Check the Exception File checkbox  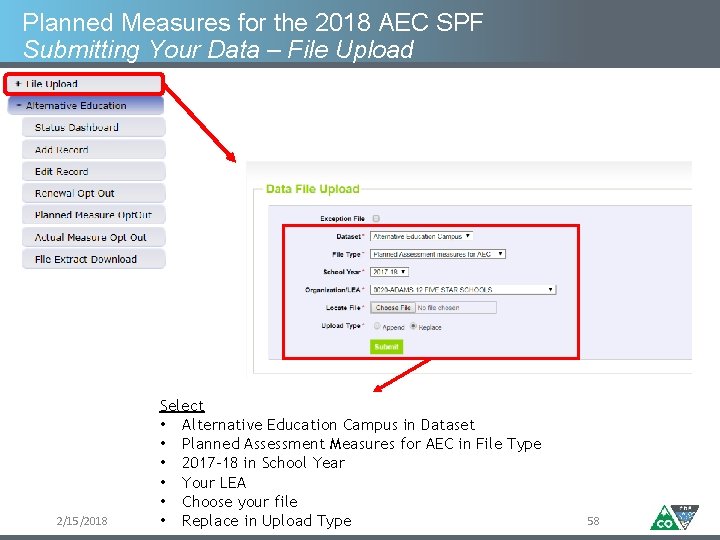[x=376, y=218]
